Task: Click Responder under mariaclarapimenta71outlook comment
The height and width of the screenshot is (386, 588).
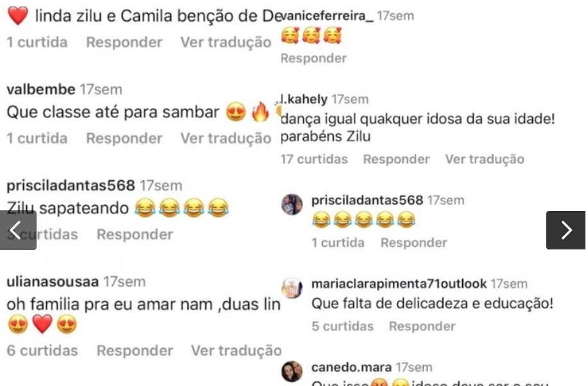Action: point(422,326)
